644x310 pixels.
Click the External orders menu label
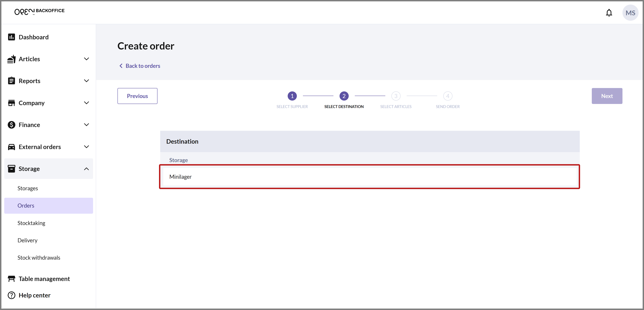40,147
